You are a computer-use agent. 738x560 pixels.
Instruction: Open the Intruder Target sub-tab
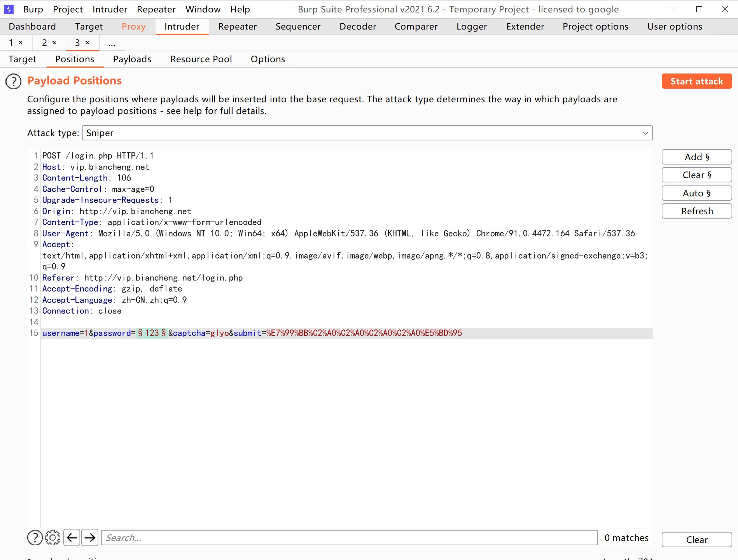(x=23, y=59)
